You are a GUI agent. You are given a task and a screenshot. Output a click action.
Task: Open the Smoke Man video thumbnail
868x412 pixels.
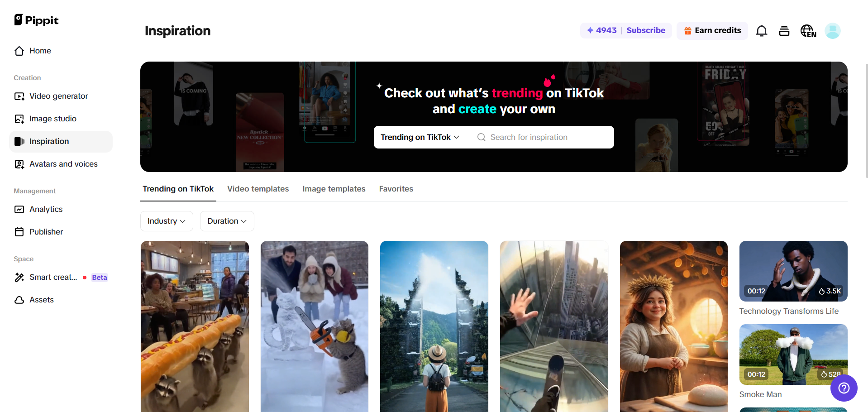tap(793, 355)
